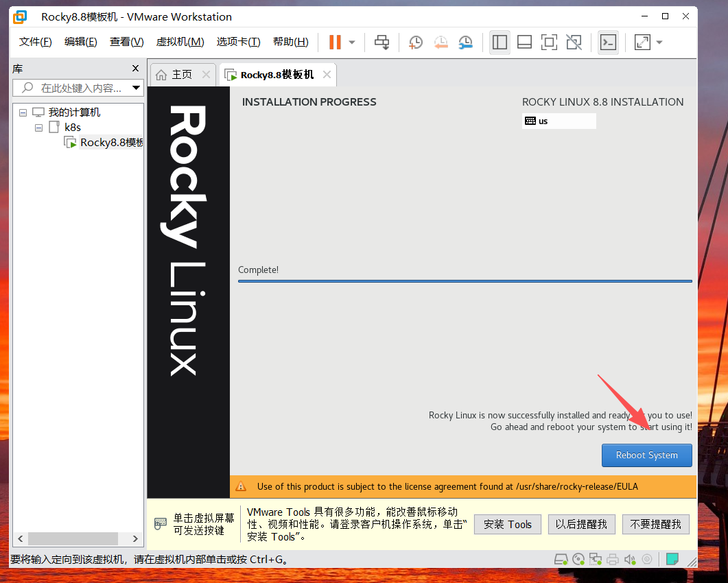Click the 安装 Tools button
The width and height of the screenshot is (728, 583).
(x=508, y=525)
